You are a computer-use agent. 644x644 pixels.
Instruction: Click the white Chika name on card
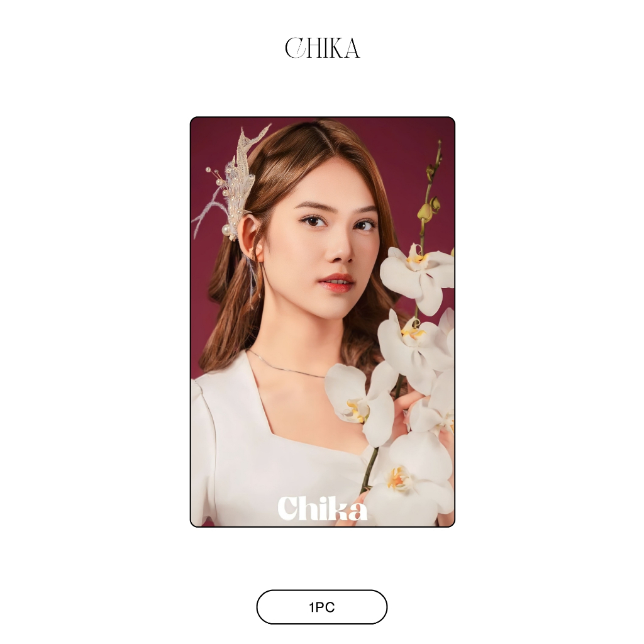(x=323, y=508)
